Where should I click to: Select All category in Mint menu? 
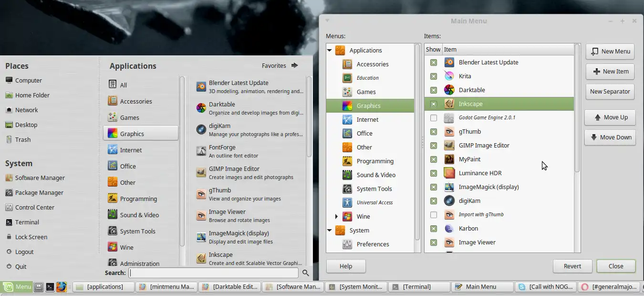pos(141,85)
